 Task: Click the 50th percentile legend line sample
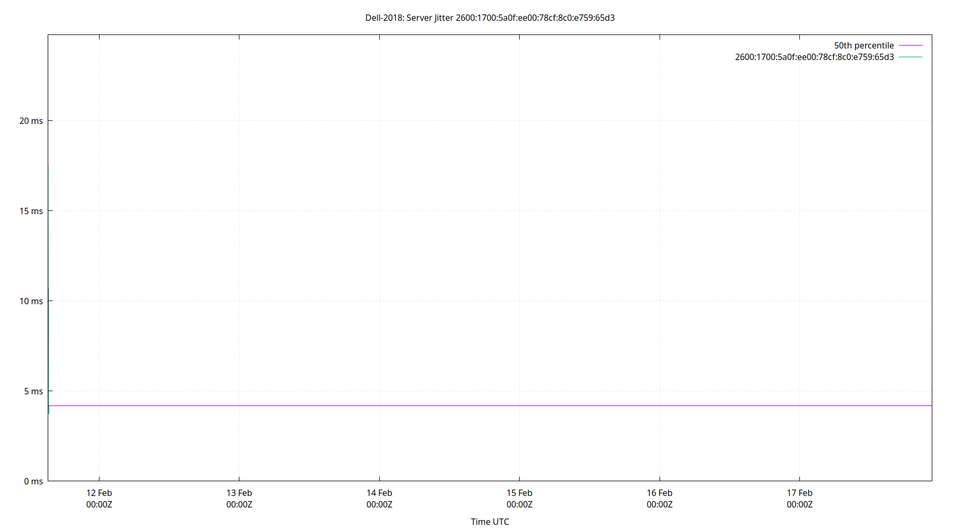pyautogui.click(x=909, y=45)
